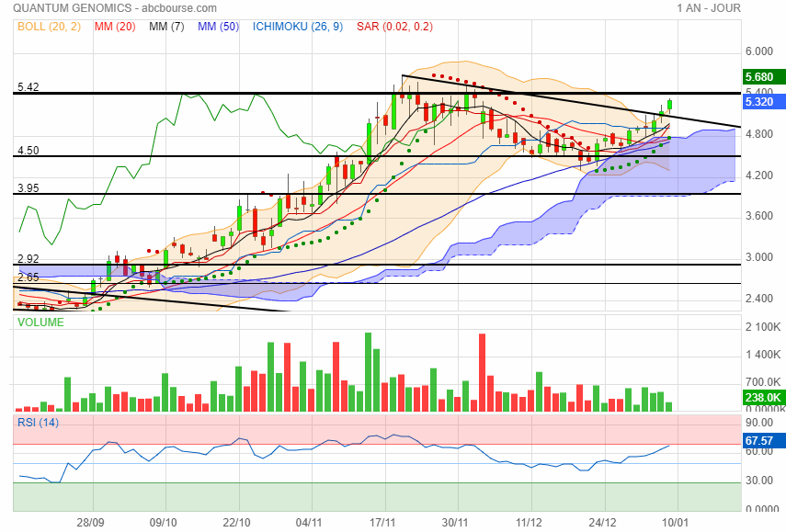Image resolution: width=786 pixels, height=532 pixels.
Task: Click the 1 400K volume axis label
Action: [763, 355]
